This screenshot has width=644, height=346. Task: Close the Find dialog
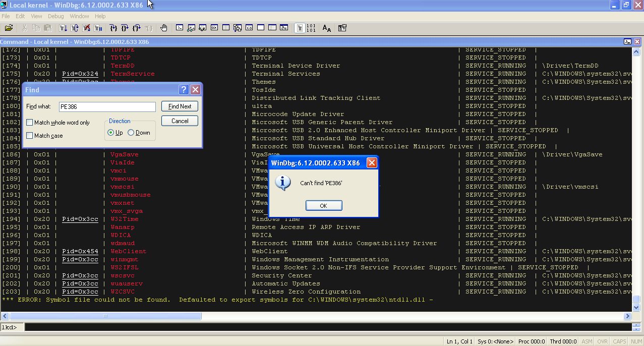coord(196,90)
